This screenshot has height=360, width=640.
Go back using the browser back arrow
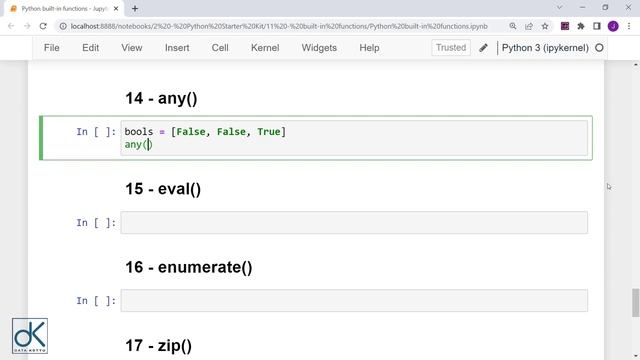(x=11, y=26)
